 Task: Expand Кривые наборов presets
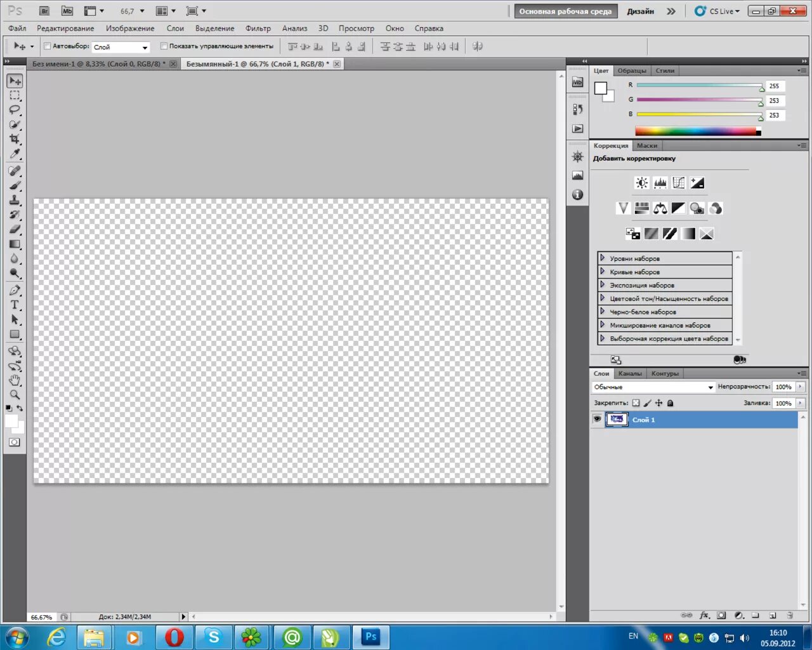[603, 272]
